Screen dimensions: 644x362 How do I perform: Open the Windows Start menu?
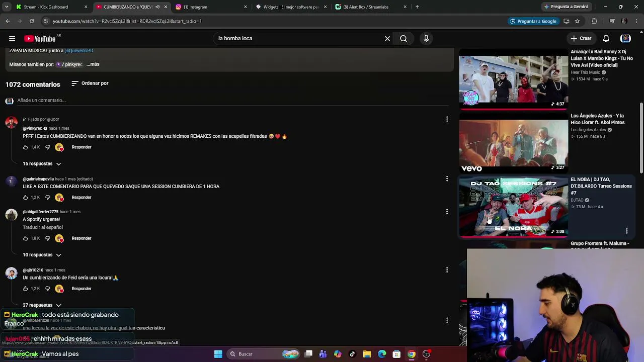coord(218,354)
